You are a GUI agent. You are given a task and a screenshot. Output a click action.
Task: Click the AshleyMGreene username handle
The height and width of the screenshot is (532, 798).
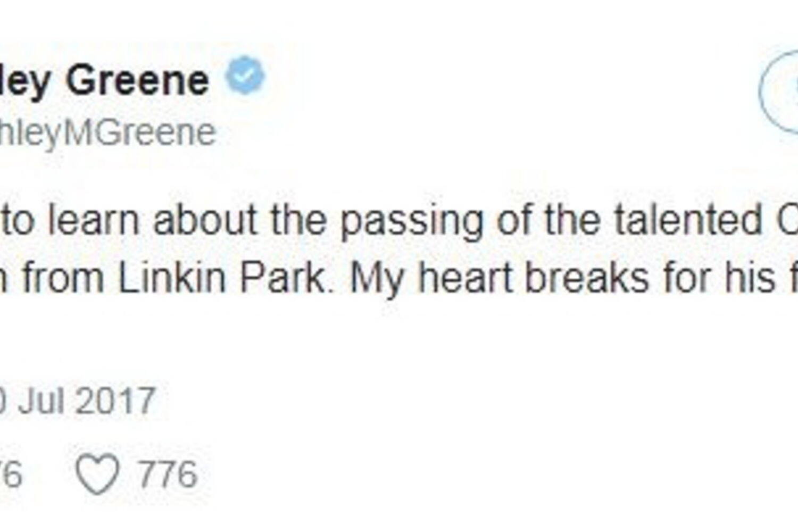pos(106,132)
